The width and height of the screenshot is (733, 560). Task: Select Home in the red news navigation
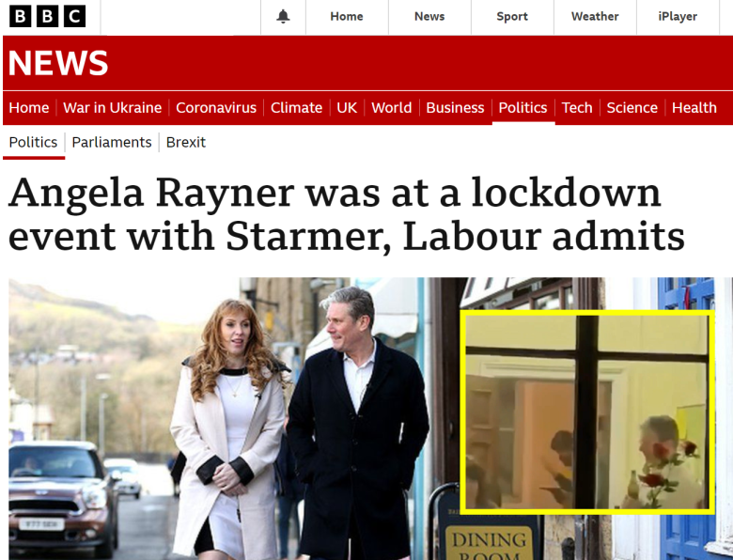tap(29, 108)
